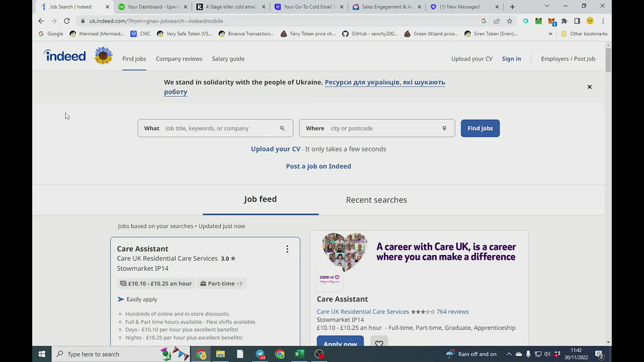Open the Post a job on Indeed link

[318, 166]
